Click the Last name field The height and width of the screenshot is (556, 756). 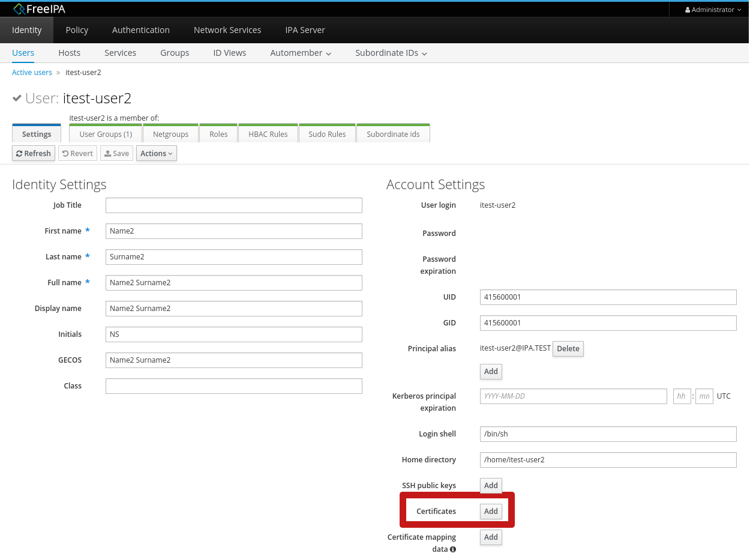[x=234, y=257]
